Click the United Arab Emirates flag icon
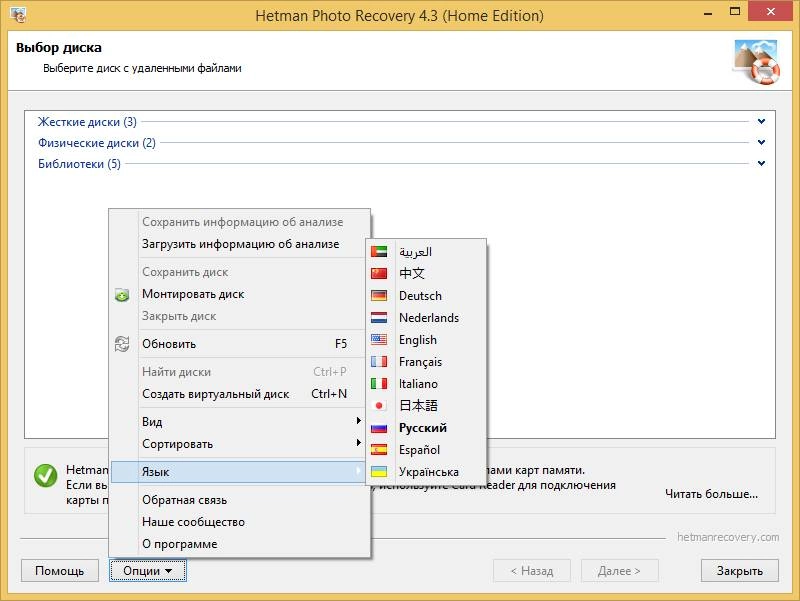 (379, 252)
